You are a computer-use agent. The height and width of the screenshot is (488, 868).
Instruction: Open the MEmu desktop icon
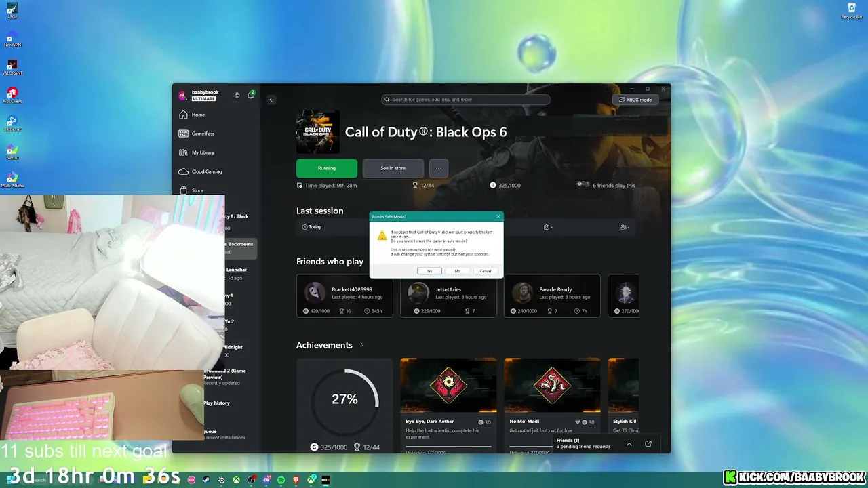pos(12,152)
